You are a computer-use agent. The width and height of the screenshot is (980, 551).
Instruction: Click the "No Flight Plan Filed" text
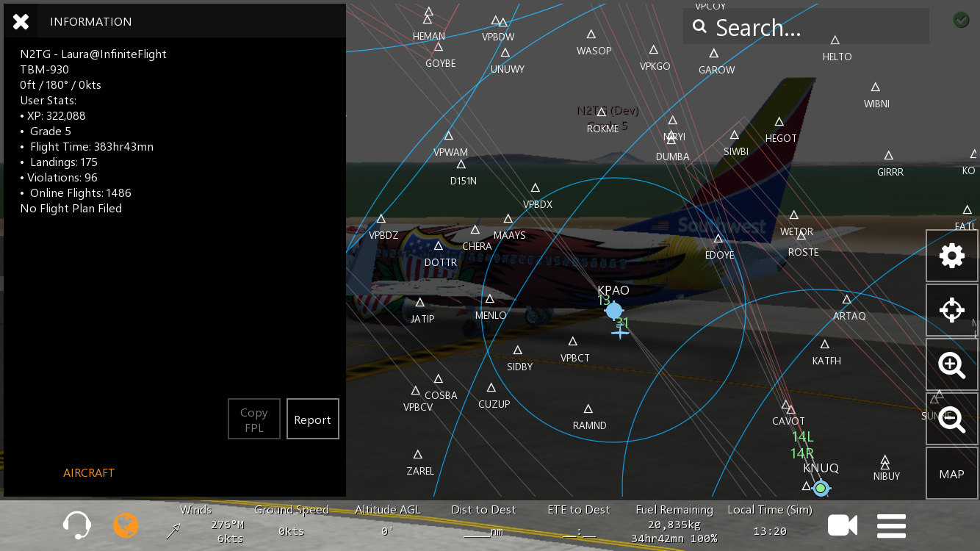[x=71, y=209]
